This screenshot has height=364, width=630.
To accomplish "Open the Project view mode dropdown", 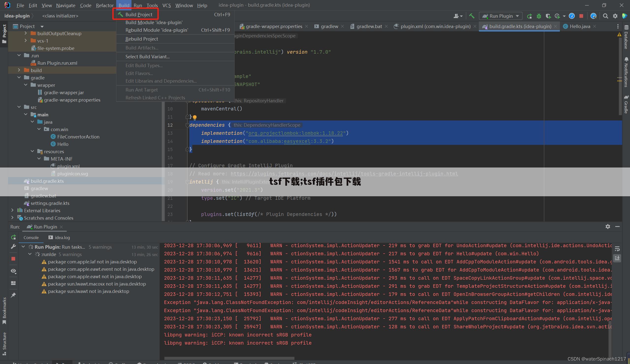I will (42, 27).
